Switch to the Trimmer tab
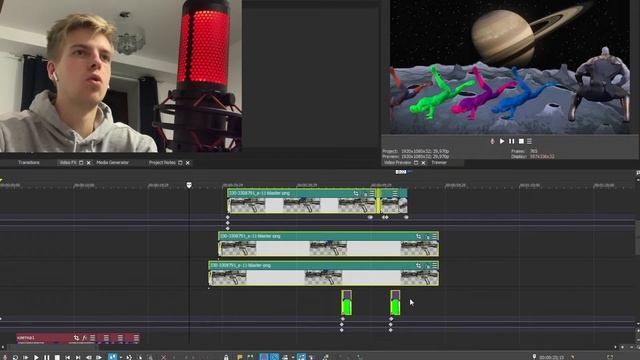This screenshot has height=360, width=640. tap(439, 162)
